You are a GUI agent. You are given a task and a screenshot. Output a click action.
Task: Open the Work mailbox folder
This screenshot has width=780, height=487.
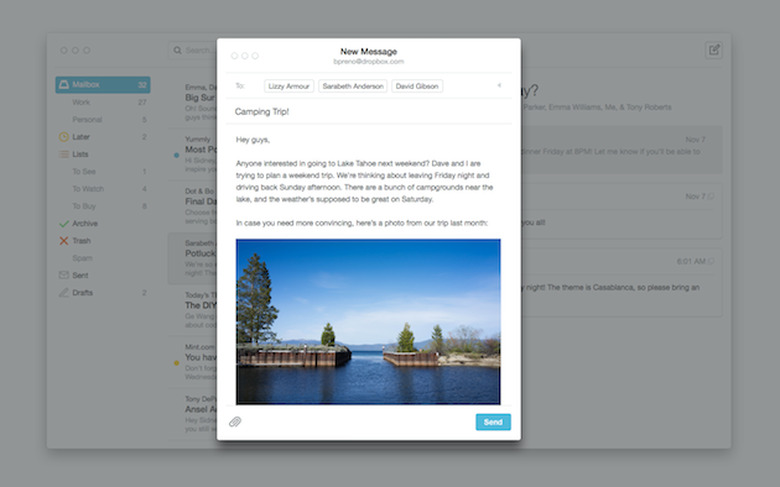81,102
